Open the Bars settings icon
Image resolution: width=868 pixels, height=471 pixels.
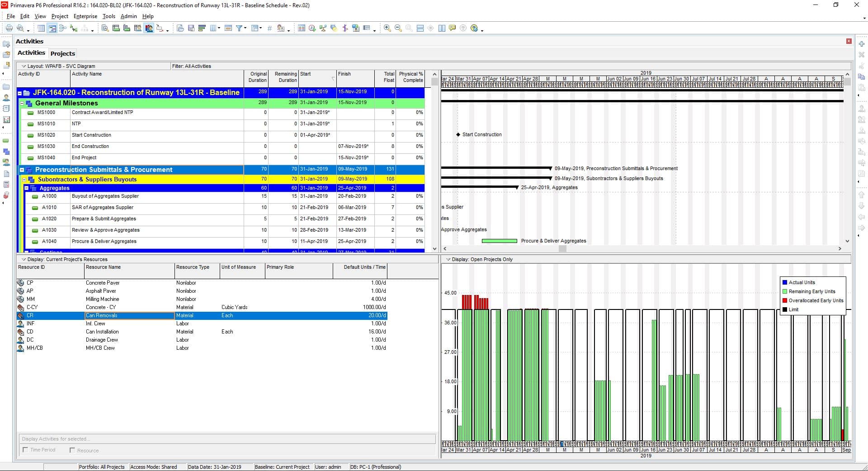tap(202, 28)
